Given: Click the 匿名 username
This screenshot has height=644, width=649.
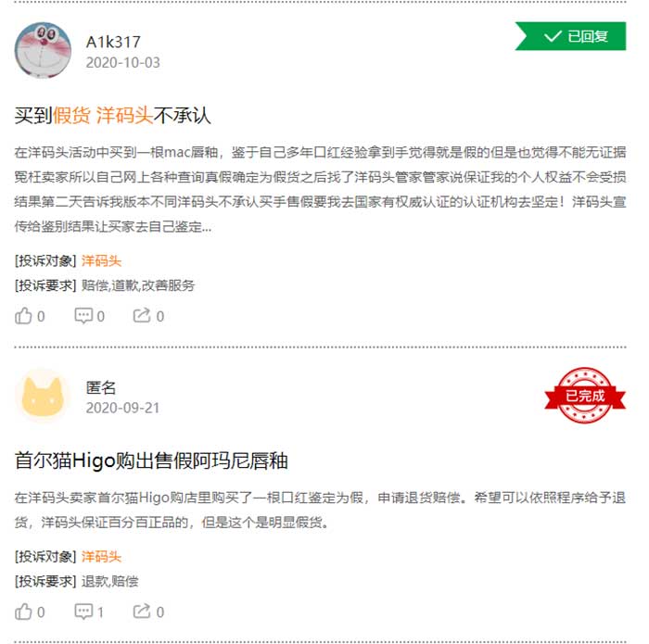Looking at the screenshot, I should coord(101,387).
